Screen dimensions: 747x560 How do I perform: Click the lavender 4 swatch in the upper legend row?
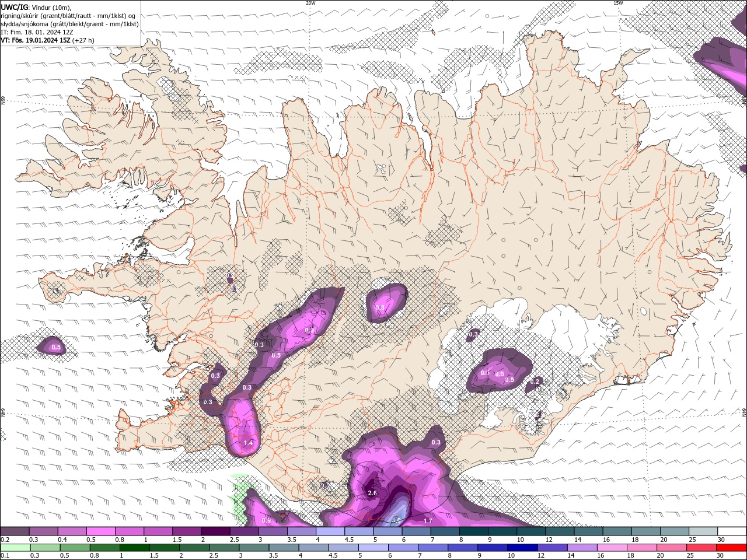330,531
